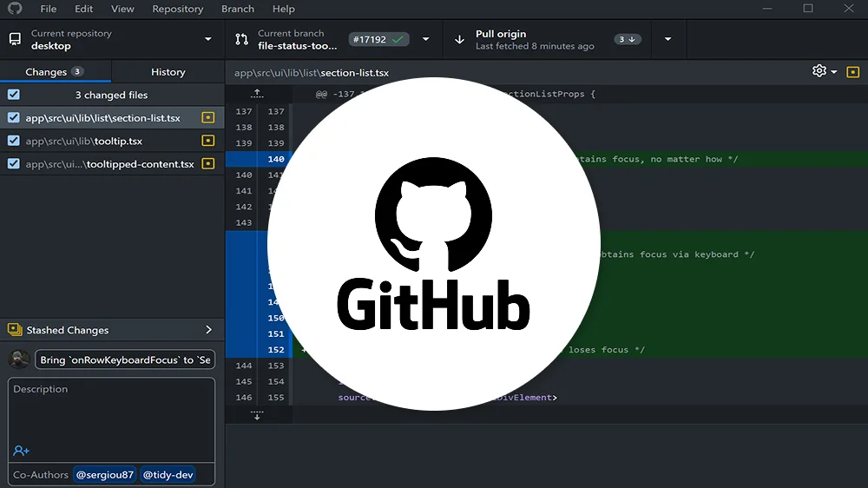Open pull request #17192 badge
This screenshot has height=488, width=868.
pyautogui.click(x=378, y=39)
